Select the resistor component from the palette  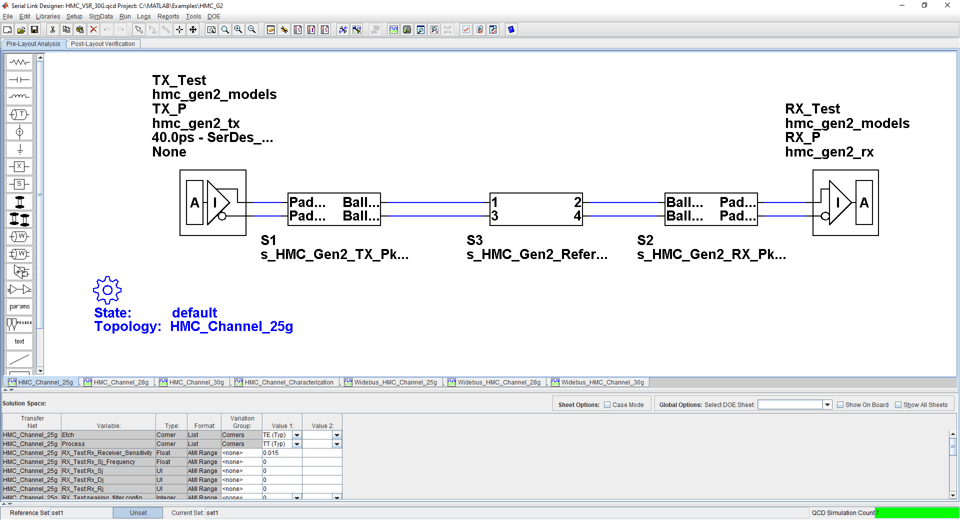(19, 62)
